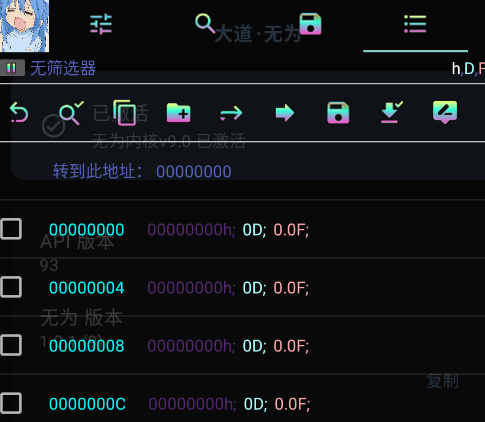Select address text 00000004
This screenshot has width=485, height=422.
coord(87,288)
